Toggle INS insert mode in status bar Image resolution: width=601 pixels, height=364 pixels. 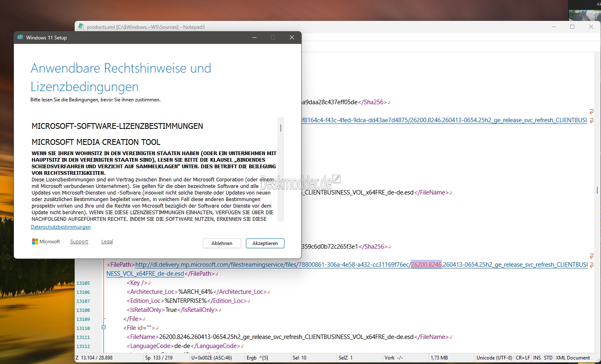pyautogui.click(x=537, y=358)
